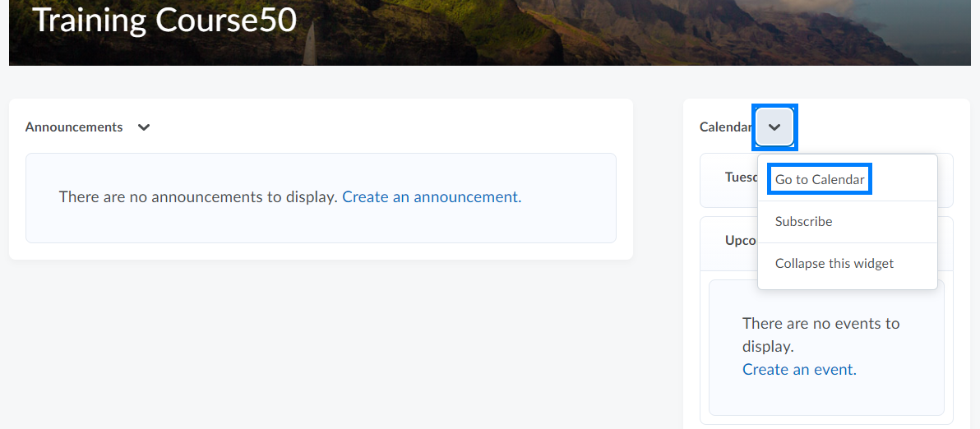
Task: Open the Create an announcement link
Action: [x=430, y=197]
